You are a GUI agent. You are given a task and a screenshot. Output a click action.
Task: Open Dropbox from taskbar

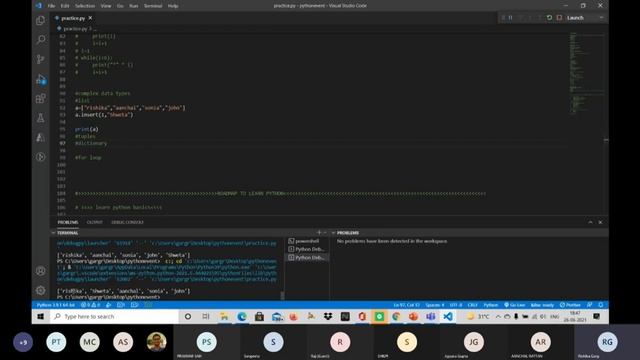[x=328, y=316]
